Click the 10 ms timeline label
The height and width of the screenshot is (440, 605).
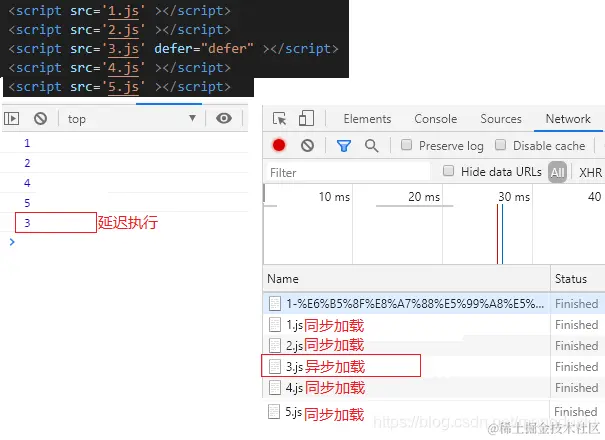[x=334, y=197]
